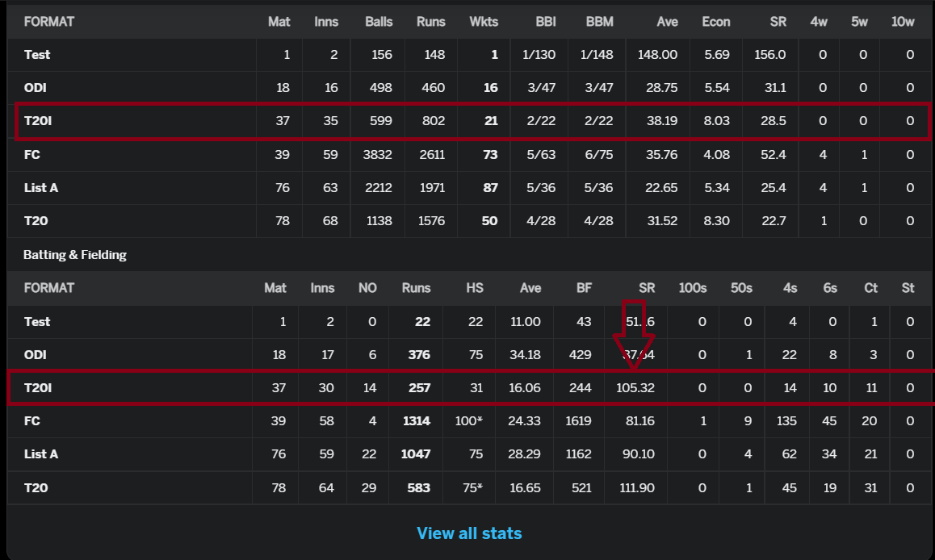Click the 100* high score in FC row
The height and width of the screenshot is (560, 935).
pos(468,421)
